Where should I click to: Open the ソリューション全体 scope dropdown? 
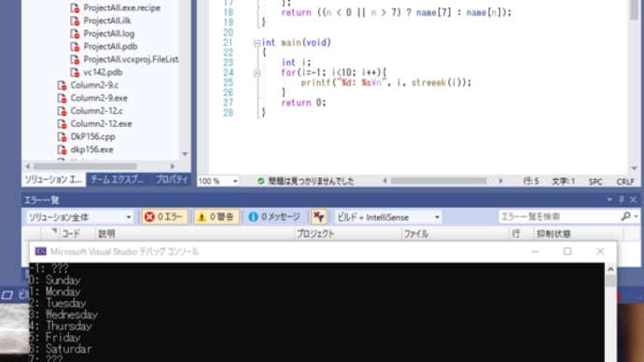coord(79,217)
